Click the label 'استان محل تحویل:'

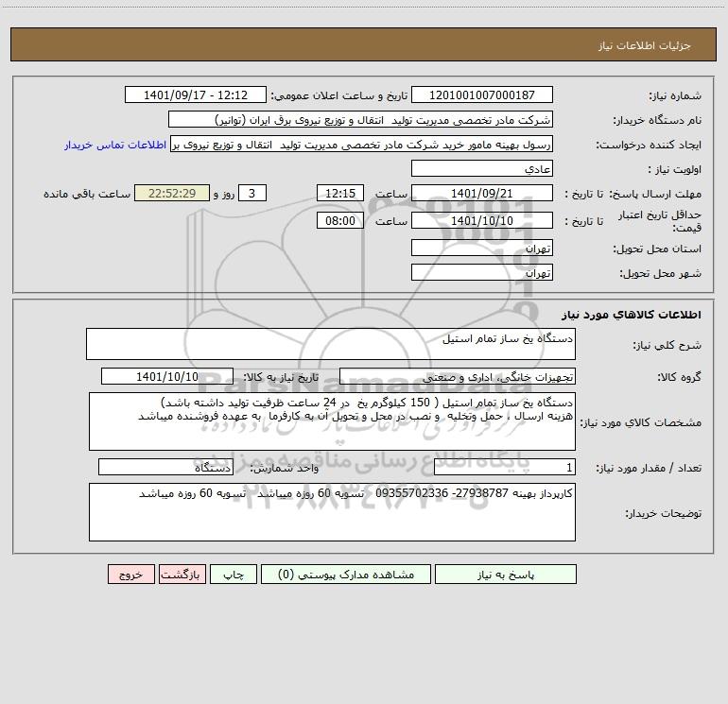pos(657,249)
